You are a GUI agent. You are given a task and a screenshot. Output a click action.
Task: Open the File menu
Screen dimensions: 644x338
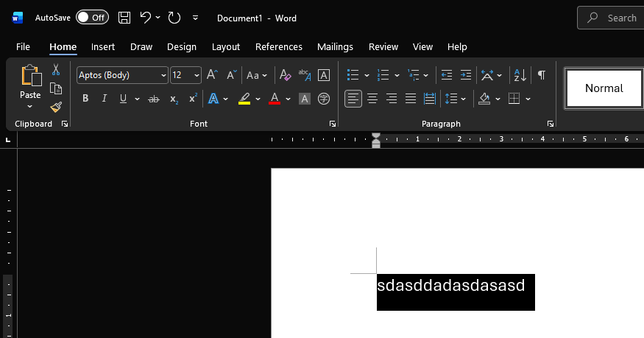coord(23,47)
